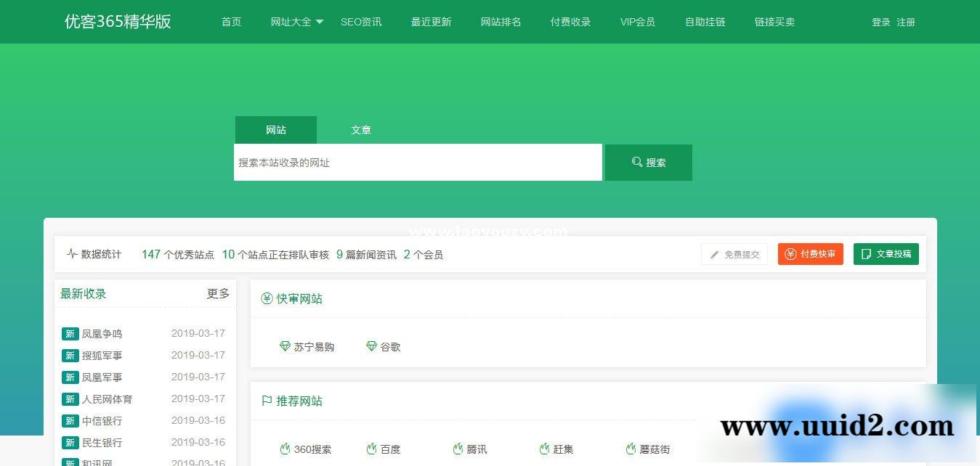Click the fire icon next to 百度
Image resolution: width=980 pixels, height=466 pixels.
pos(371,449)
